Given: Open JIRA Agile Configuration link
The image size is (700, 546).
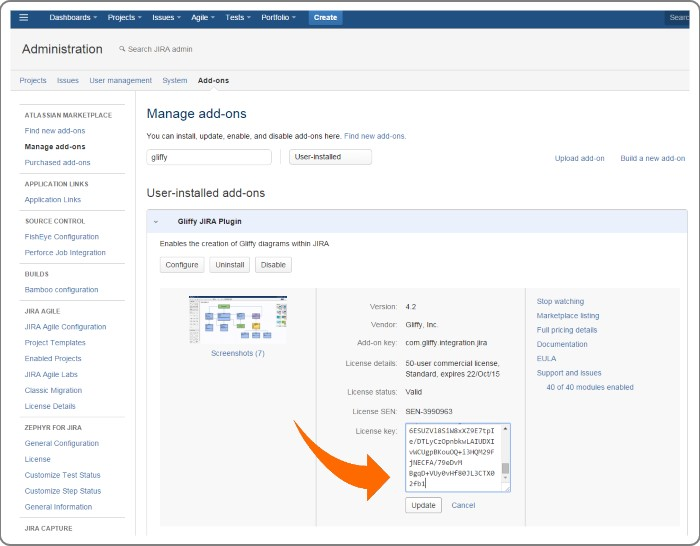Looking at the screenshot, I should point(66,327).
